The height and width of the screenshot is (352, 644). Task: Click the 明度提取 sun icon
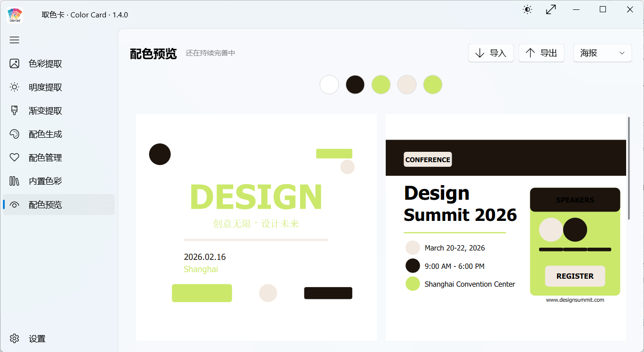point(15,87)
